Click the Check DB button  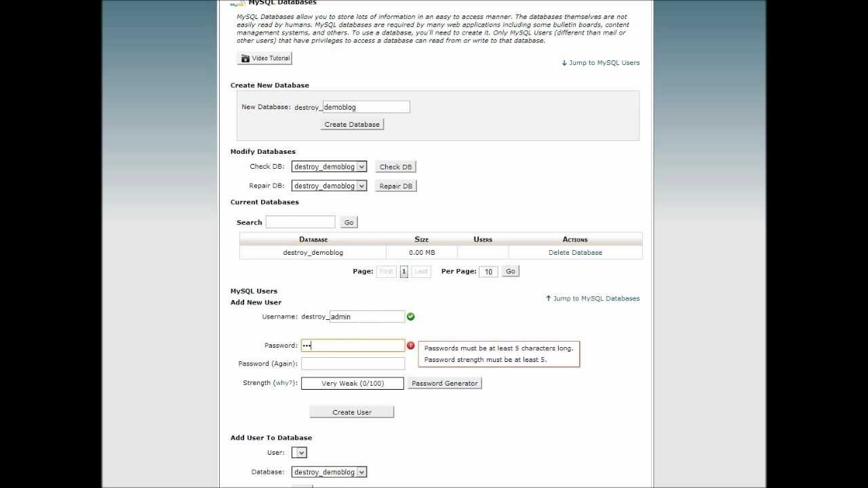point(395,167)
